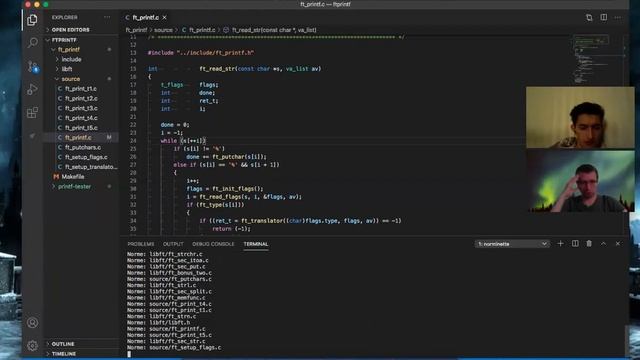Open ft_print_t4.c in the explorer
Image resolution: width=640 pixels, height=360 pixels.
81,118
